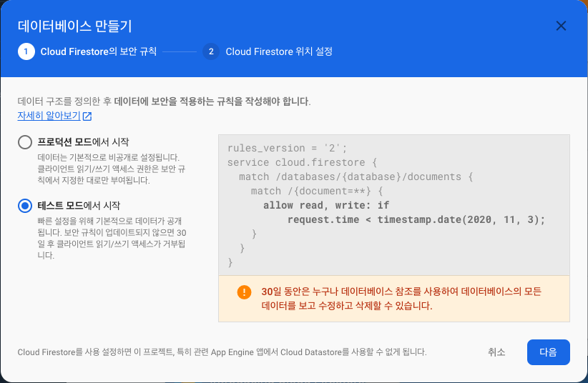Click the 데이터베이스 만들기 dialog title
The image size is (588, 383).
click(74, 26)
